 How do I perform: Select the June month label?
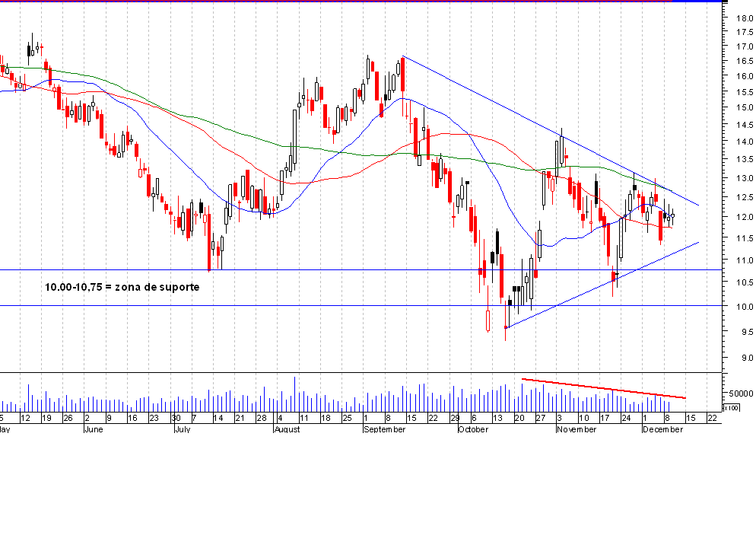point(94,429)
